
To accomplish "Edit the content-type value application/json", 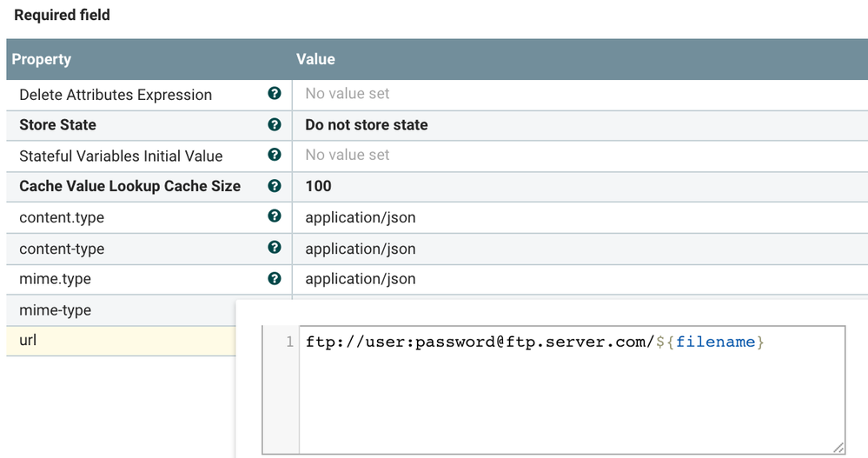I will coord(360,249).
